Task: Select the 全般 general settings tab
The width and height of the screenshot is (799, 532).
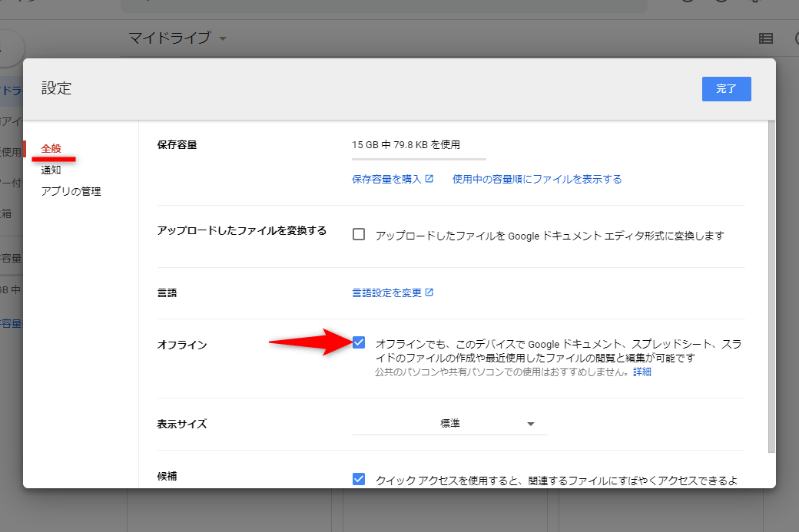Action: (50, 148)
